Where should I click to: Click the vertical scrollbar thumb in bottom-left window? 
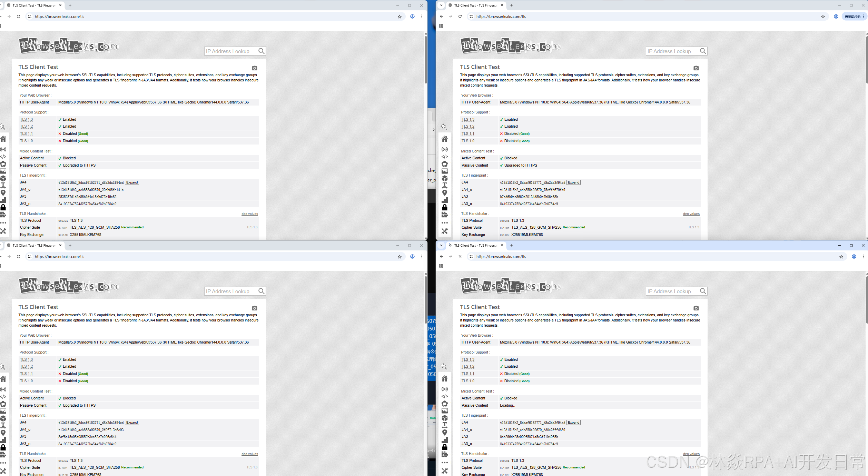click(x=426, y=299)
